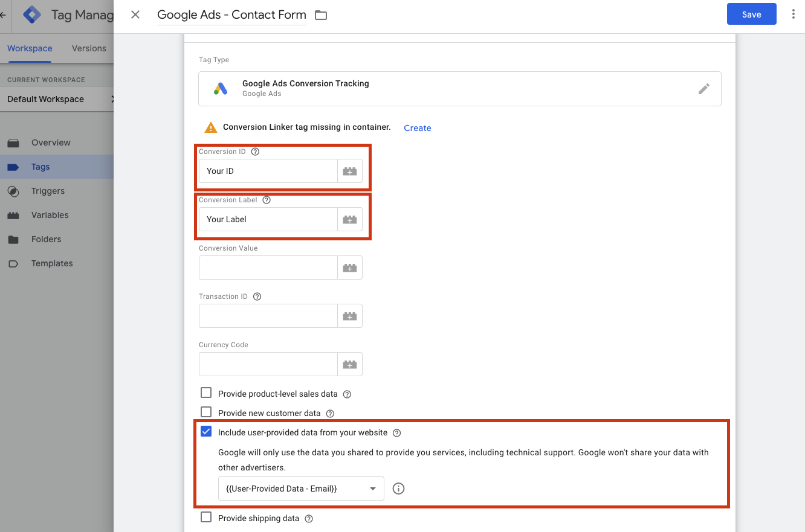Click the Transaction ID input field
The width and height of the screenshot is (805, 532).
point(268,316)
